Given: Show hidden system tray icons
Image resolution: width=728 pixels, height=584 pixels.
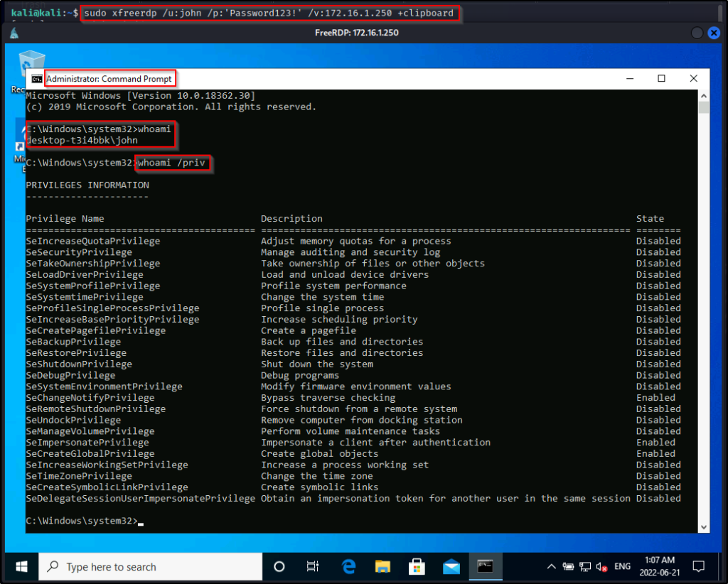Looking at the screenshot, I should coord(551,566).
